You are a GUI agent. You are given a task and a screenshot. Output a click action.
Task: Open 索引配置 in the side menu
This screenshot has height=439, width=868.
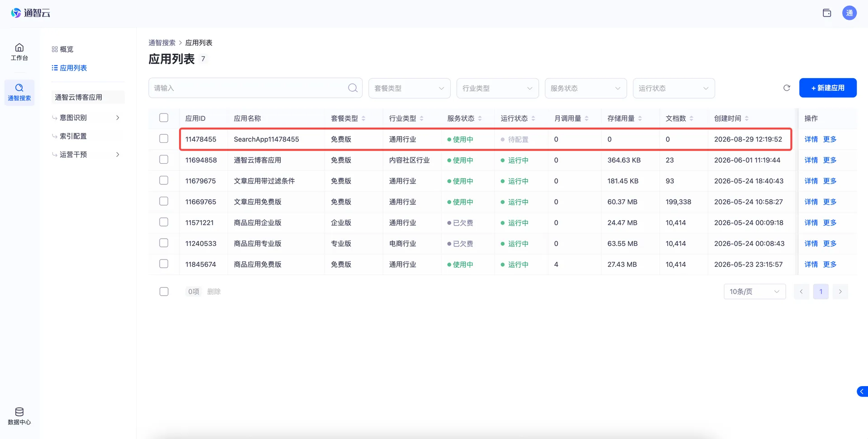click(73, 136)
